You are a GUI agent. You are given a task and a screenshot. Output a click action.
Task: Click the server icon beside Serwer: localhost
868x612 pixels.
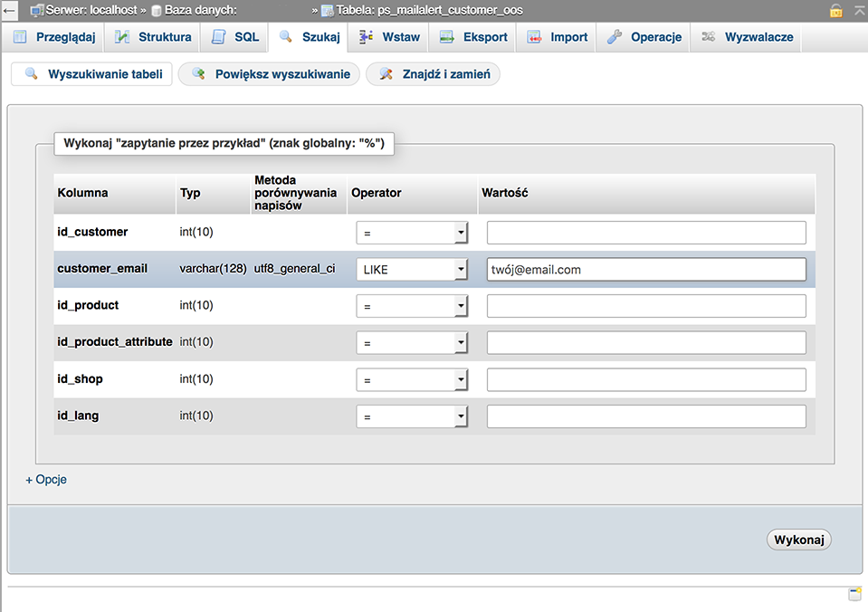[36, 10]
